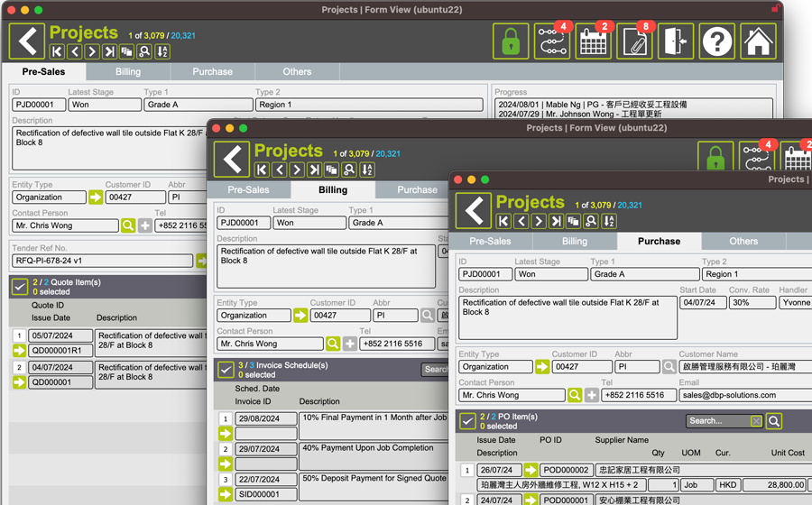Toggle the PO Item(s) select-all checkbox
Viewport: 812px width, 505px height.
point(467,421)
